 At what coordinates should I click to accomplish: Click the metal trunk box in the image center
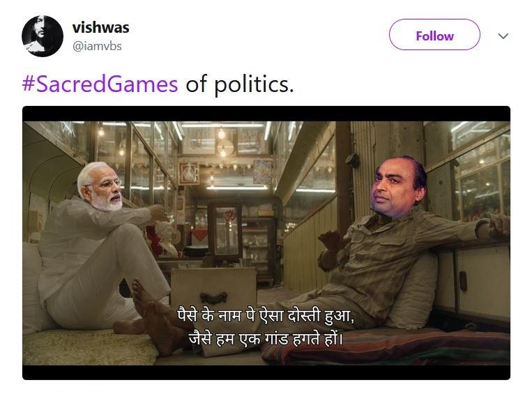pyautogui.click(x=213, y=289)
